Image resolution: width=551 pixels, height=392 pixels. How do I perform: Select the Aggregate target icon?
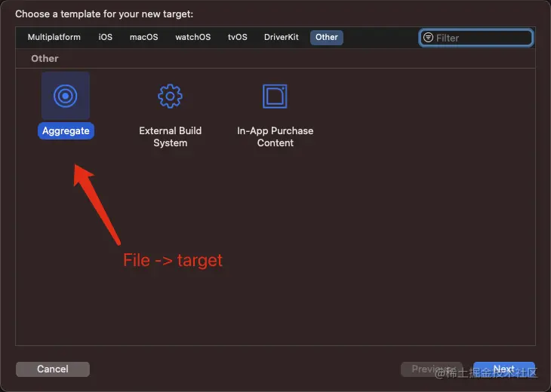point(66,96)
